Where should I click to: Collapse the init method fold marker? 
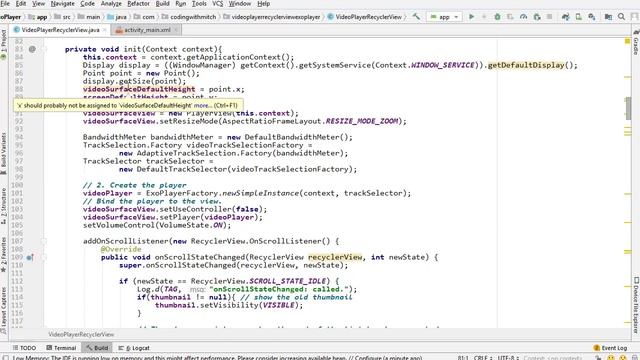point(44,49)
